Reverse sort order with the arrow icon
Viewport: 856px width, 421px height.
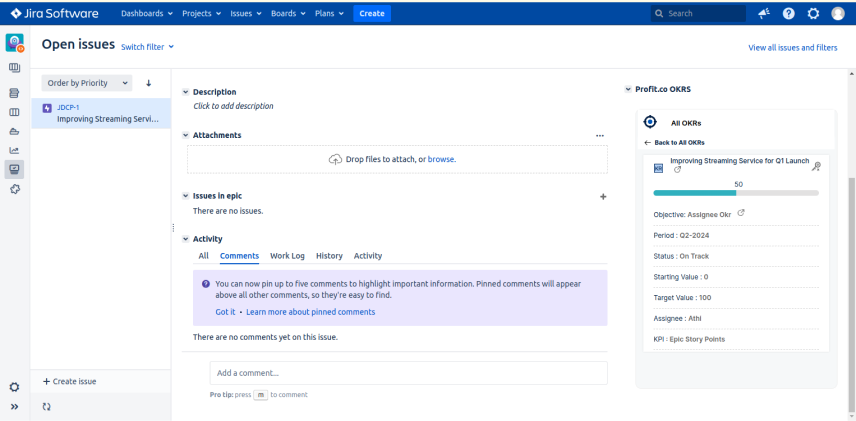tap(148, 83)
